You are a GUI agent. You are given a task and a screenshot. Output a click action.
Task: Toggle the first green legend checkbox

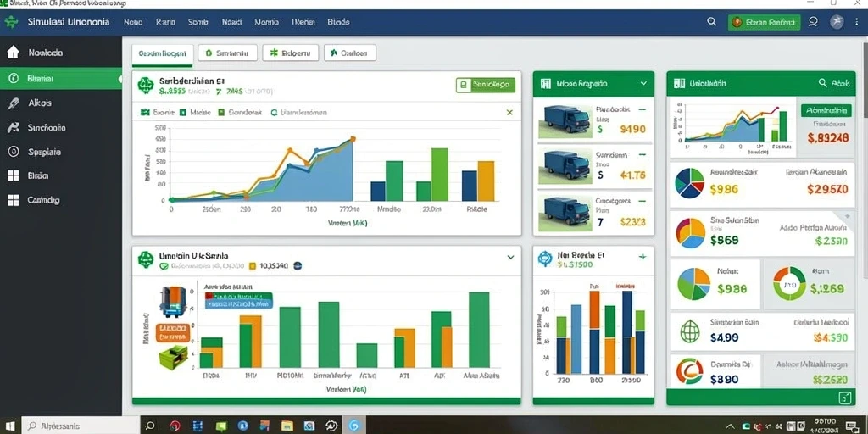145,112
